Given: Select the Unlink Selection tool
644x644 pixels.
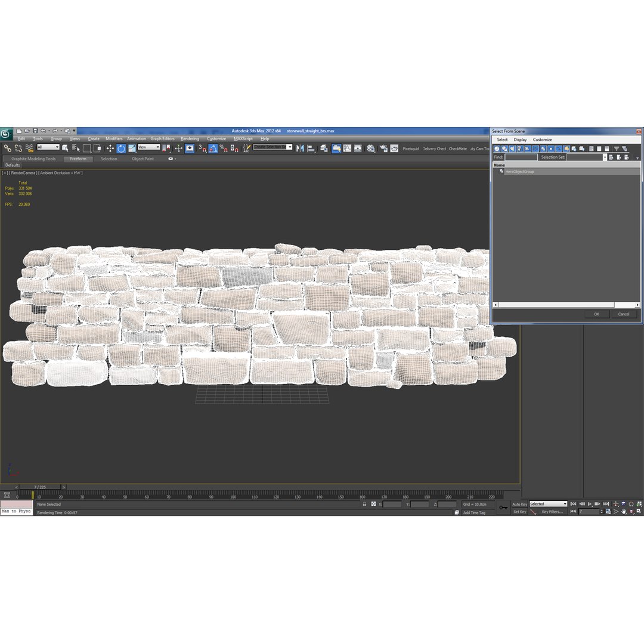Looking at the screenshot, I should pos(18,148).
